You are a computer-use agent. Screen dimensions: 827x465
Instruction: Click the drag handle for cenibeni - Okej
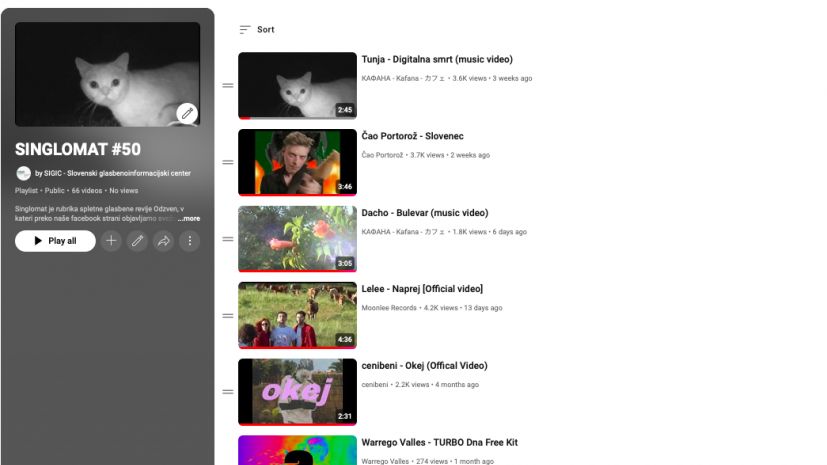point(228,392)
